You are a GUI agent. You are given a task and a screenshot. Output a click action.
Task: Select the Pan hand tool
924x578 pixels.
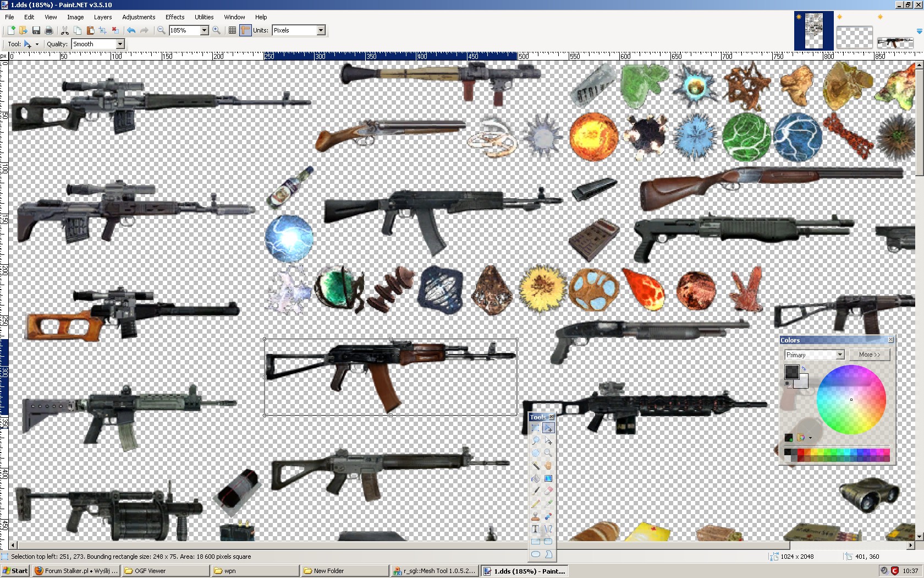pyautogui.click(x=548, y=466)
